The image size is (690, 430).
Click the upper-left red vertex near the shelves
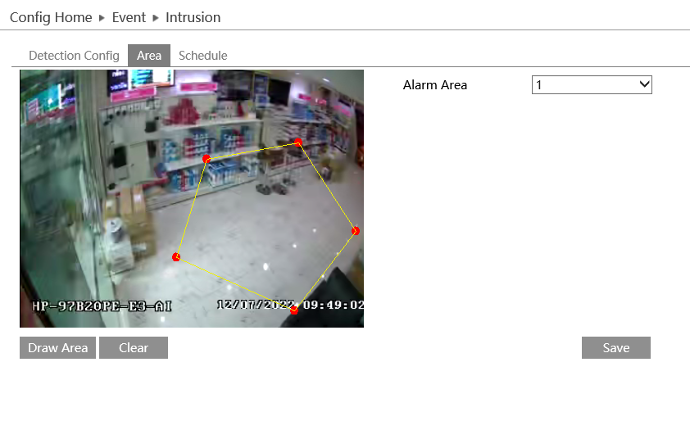(x=207, y=159)
